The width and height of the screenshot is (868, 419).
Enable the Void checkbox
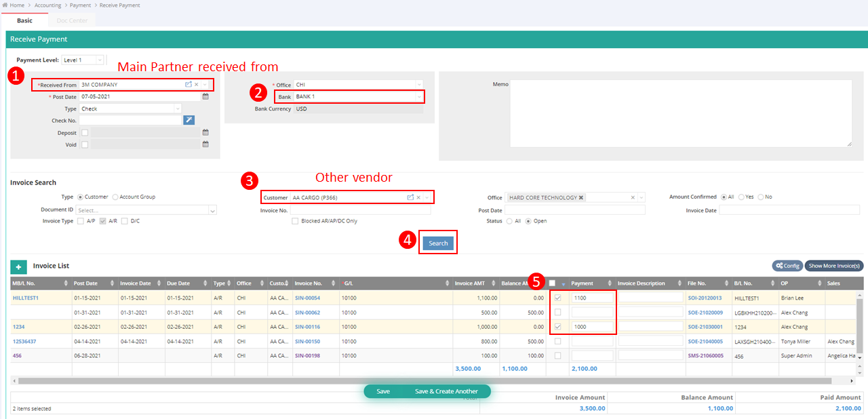coord(85,144)
